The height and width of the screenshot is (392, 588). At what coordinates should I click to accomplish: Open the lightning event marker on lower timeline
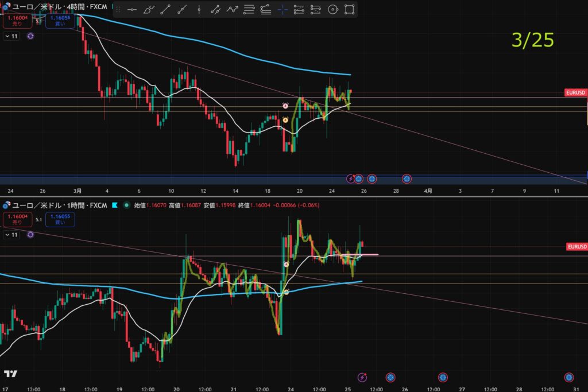(362, 377)
